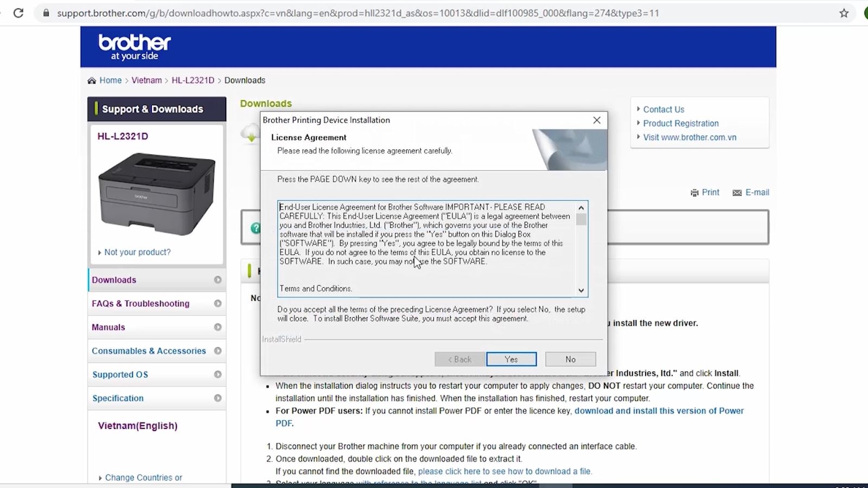Click the browser address bar URL
The width and height of the screenshot is (868, 488).
(358, 13)
